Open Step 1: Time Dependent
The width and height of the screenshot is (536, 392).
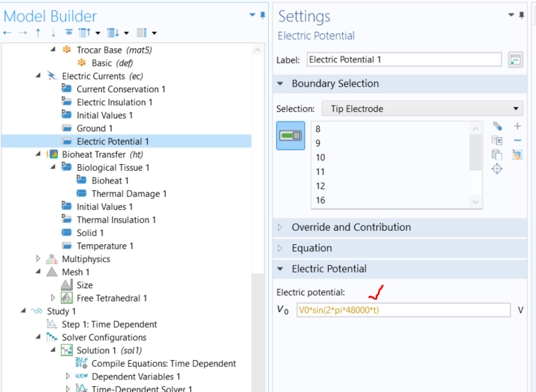coord(109,324)
